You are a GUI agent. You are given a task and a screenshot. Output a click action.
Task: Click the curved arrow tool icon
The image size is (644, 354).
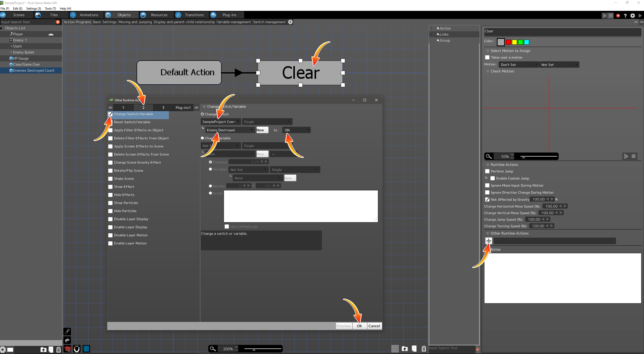[67, 340]
